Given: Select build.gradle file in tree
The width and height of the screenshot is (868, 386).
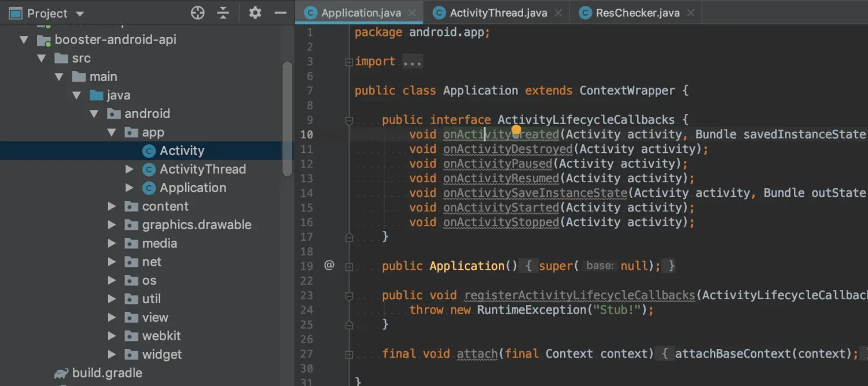Looking at the screenshot, I should (x=107, y=373).
